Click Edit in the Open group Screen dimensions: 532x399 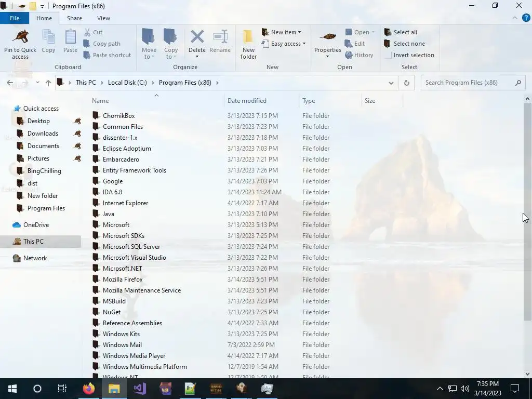pos(354,44)
